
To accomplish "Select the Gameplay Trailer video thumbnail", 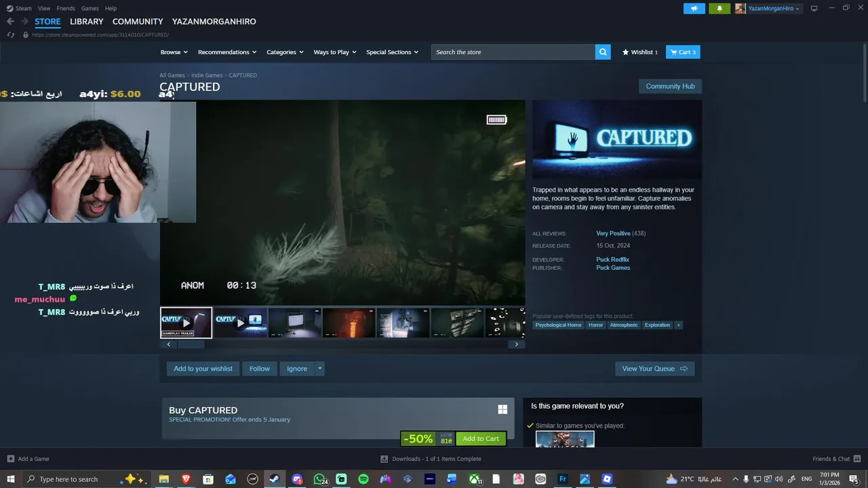I will pos(186,323).
